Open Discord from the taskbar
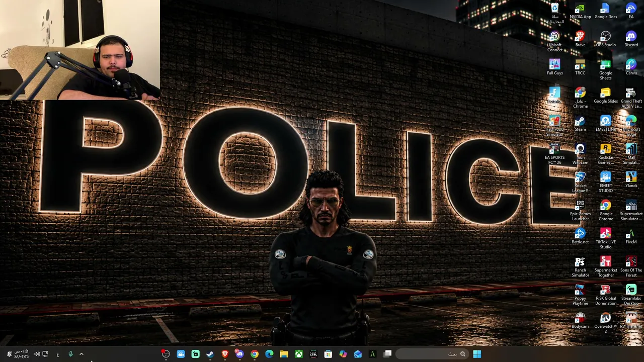This screenshot has width=644, height=362. [239, 354]
